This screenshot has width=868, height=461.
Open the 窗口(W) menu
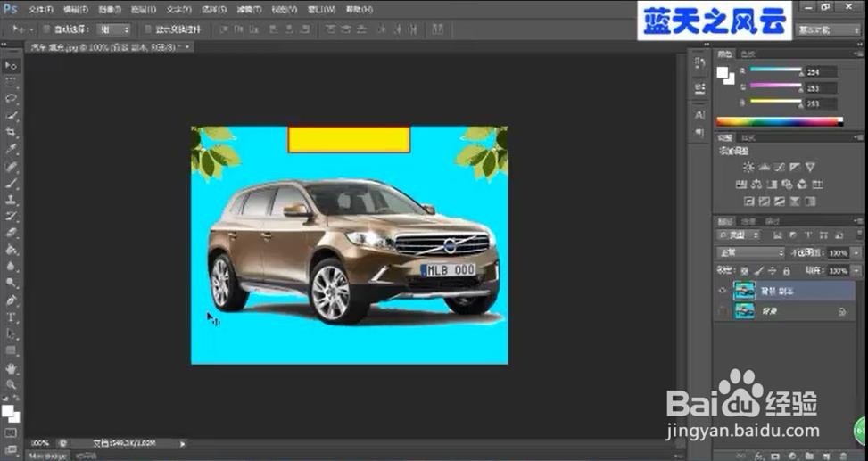[x=320, y=10]
